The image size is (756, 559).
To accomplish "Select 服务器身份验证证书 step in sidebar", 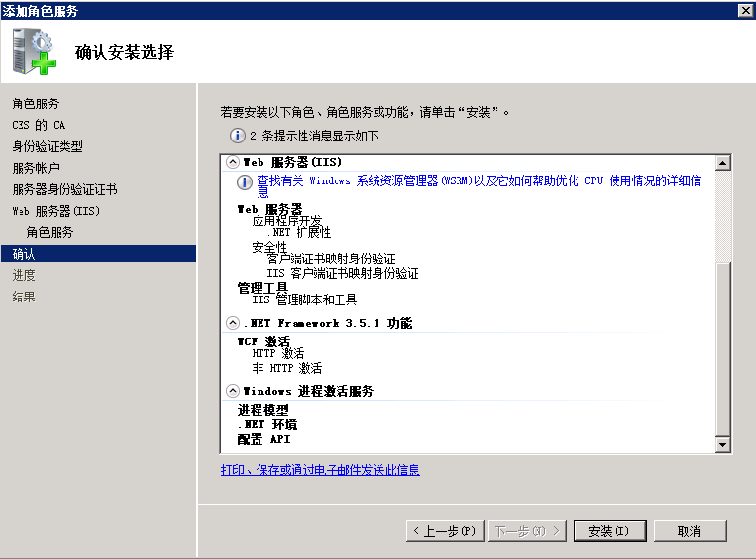I will (x=64, y=189).
